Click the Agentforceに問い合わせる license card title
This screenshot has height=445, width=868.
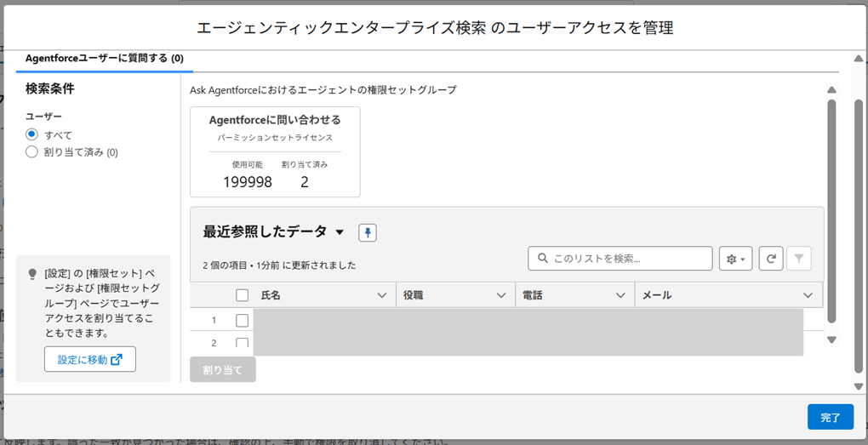click(x=275, y=120)
